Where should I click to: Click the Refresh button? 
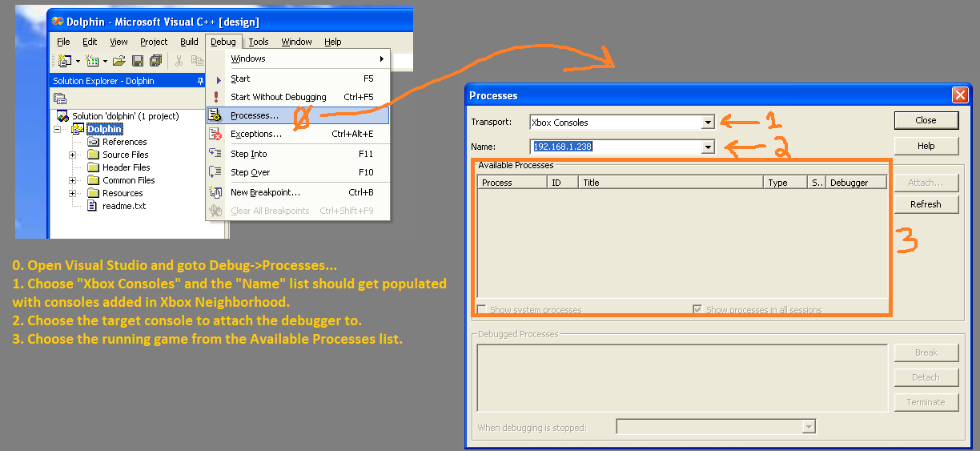(x=926, y=204)
